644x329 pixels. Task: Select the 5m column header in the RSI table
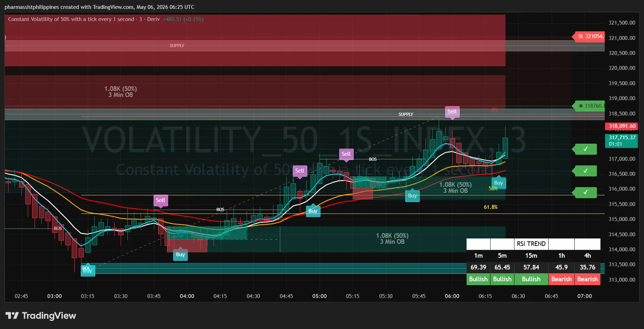click(x=502, y=256)
